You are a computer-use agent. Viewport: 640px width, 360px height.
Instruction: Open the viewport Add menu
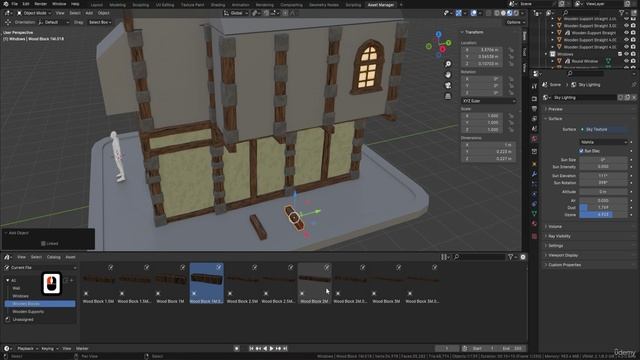[x=89, y=13]
